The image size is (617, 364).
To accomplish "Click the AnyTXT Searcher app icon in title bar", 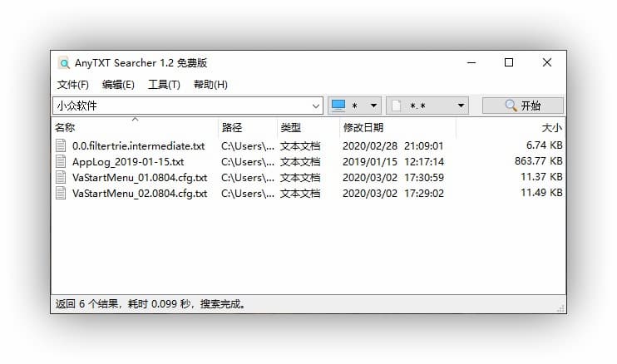I will pos(64,63).
